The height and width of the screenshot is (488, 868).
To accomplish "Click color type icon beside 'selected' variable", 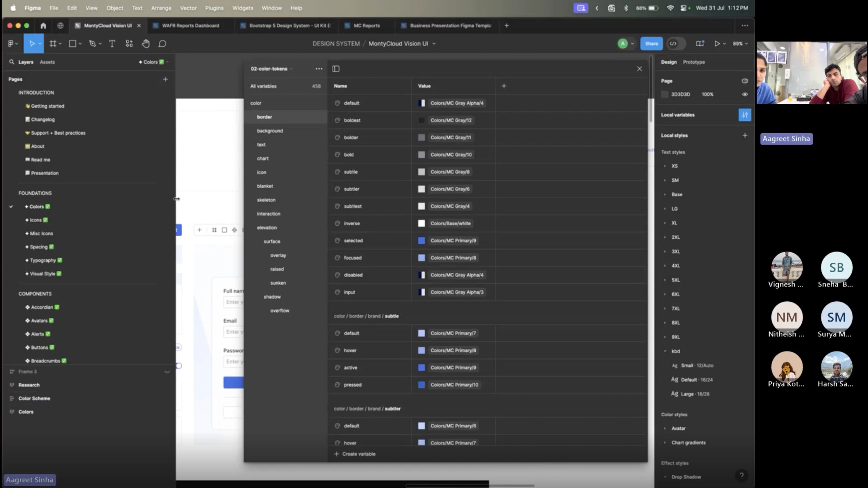I will pos(337,240).
